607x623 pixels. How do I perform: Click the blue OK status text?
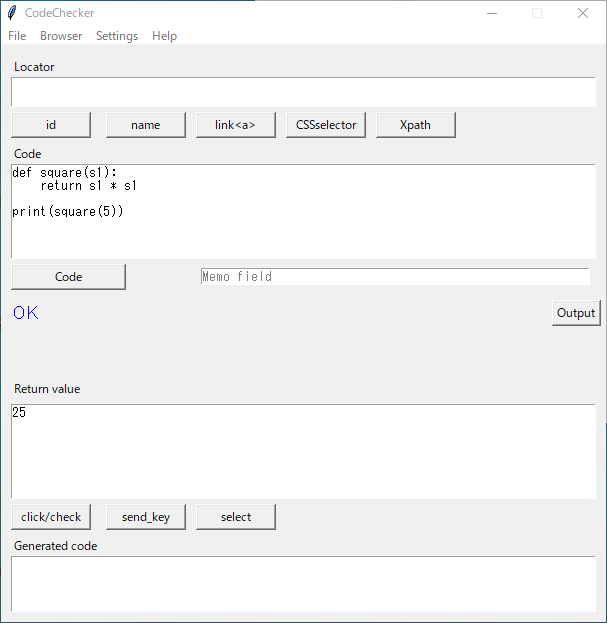pyautogui.click(x=26, y=313)
